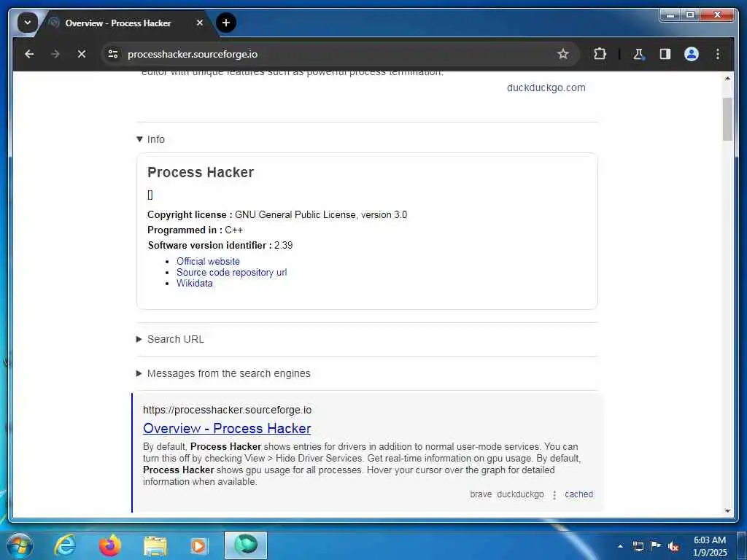Show hidden tray icons arrow

pos(620,546)
